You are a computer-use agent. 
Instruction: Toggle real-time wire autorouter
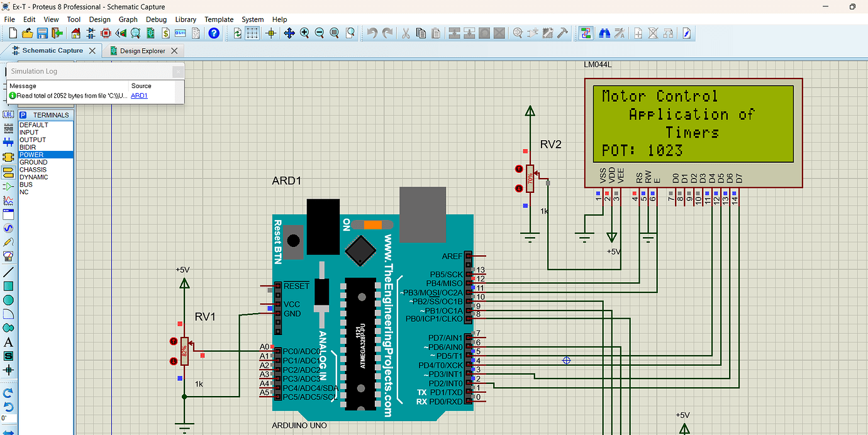click(x=585, y=33)
